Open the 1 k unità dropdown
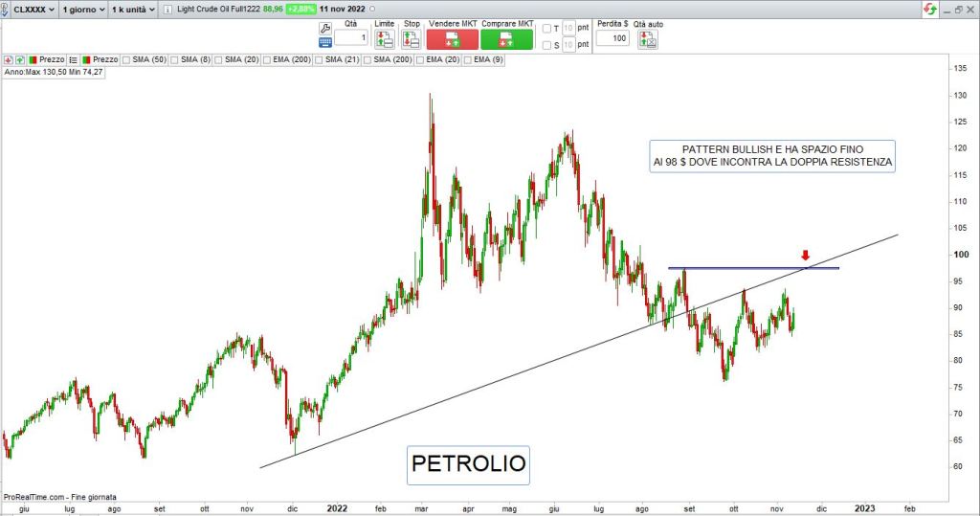980x516 pixels. click(133, 10)
